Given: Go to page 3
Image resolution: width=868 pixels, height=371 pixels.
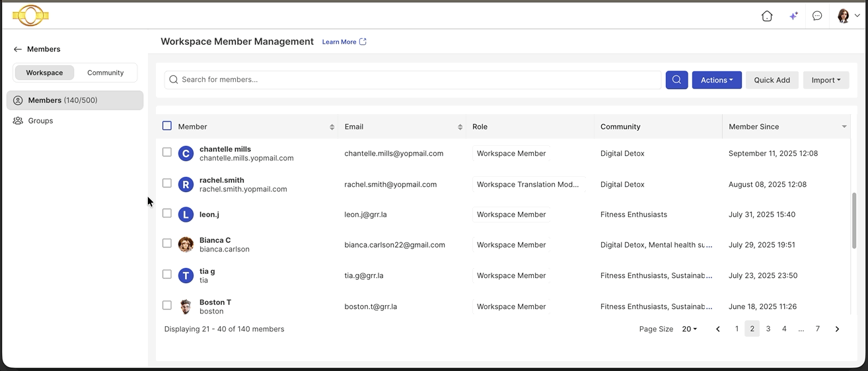Looking at the screenshot, I should [x=768, y=329].
